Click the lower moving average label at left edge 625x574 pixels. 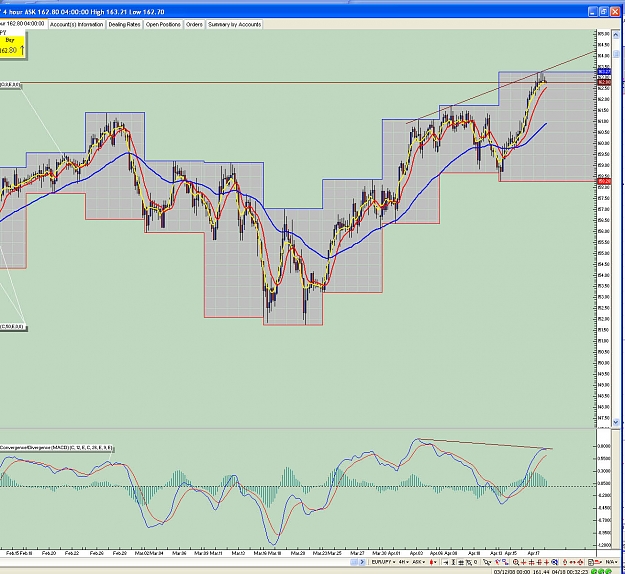pos(13,327)
